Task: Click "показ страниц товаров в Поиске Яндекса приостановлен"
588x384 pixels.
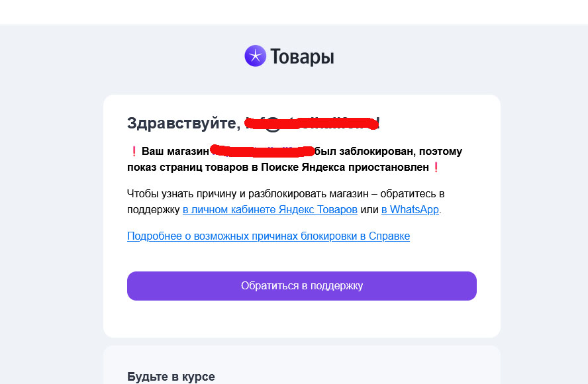Action: pos(278,168)
